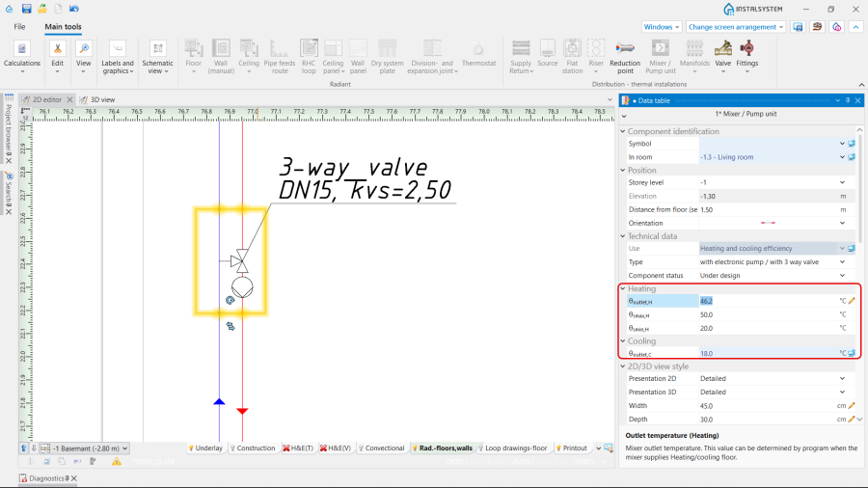Go up one storey with blue arrow
The width and height of the screenshot is (868, 488).
click(x=24, y=448)
